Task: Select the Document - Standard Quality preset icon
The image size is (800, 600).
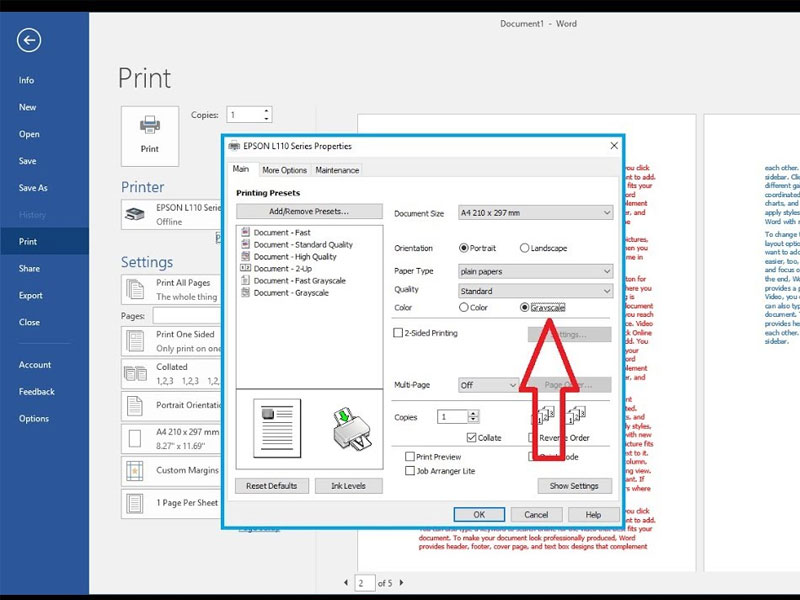Action: (x=245, y=244)
